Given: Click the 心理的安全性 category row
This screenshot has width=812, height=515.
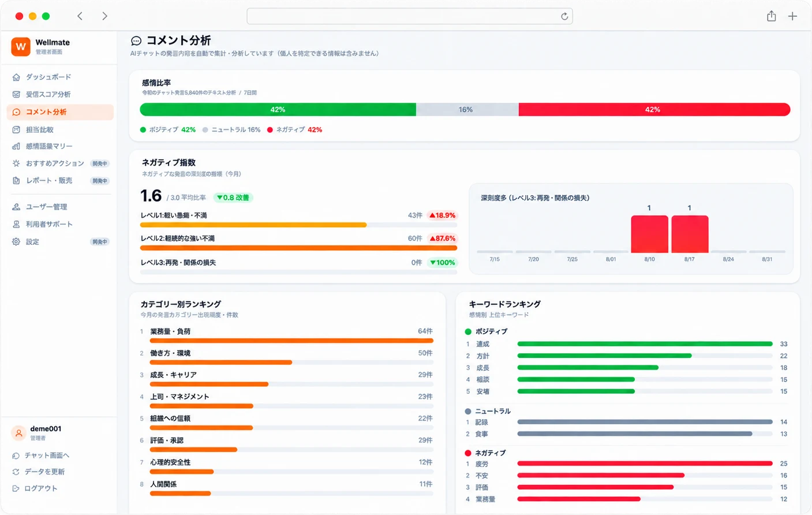Looking at the screenshot, I should point(286,466).
